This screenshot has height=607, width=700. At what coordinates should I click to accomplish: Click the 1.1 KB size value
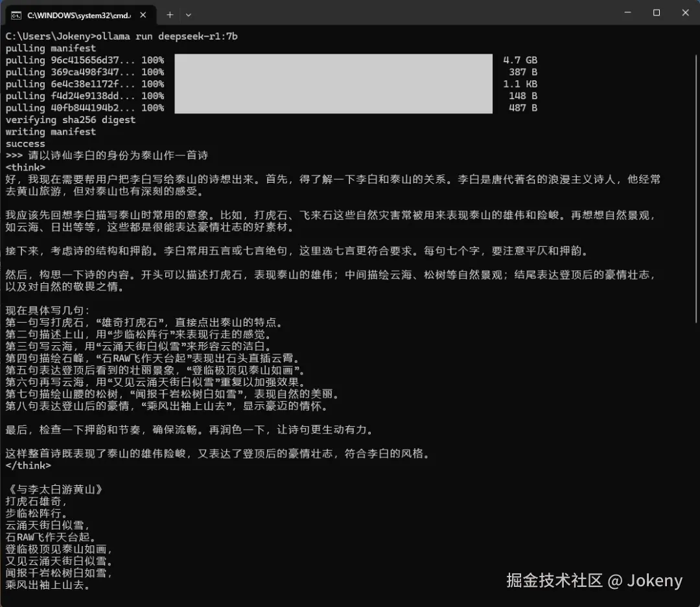point(520,84)
